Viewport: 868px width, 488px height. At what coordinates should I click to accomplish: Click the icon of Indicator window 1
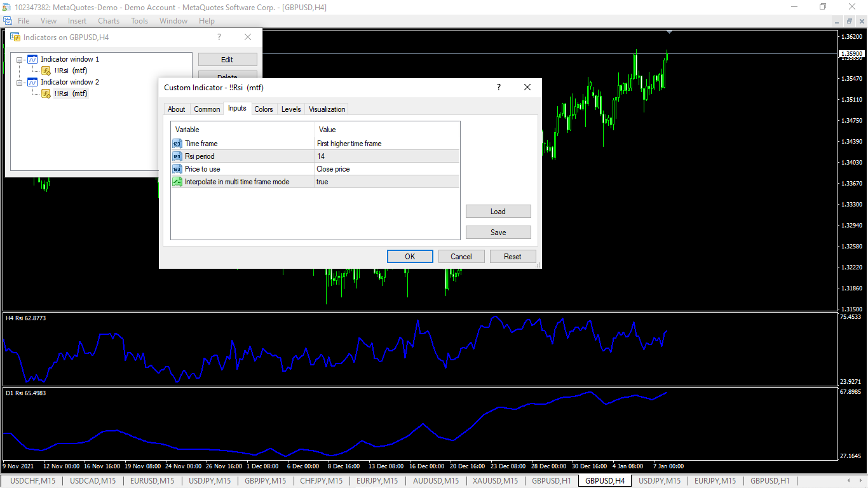pyautogui.click(x=33, y=59)
